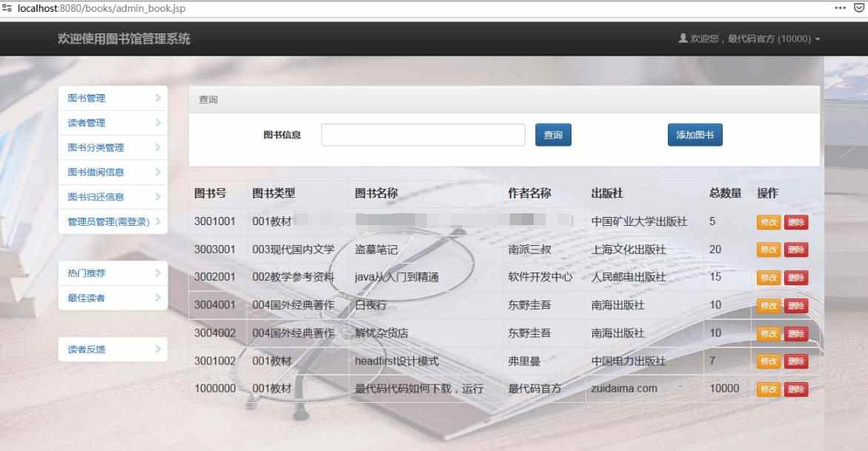Click 删除 for book 3001001

pos(796,222)
